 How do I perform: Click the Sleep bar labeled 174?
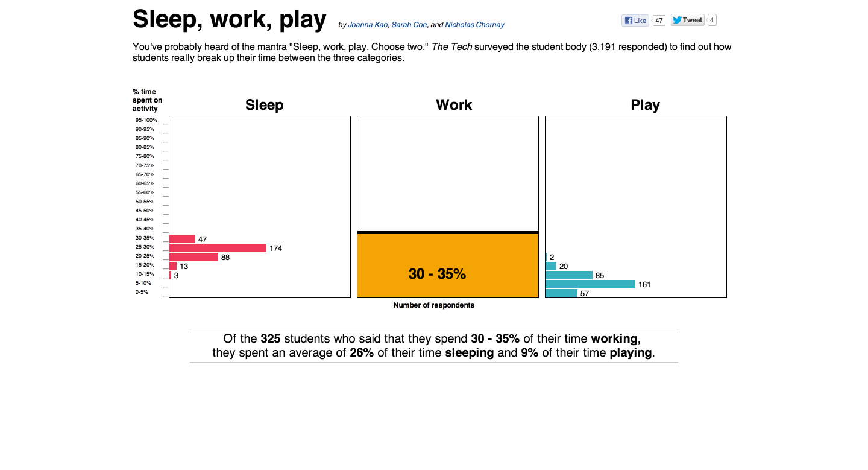[x=218, y=248]
